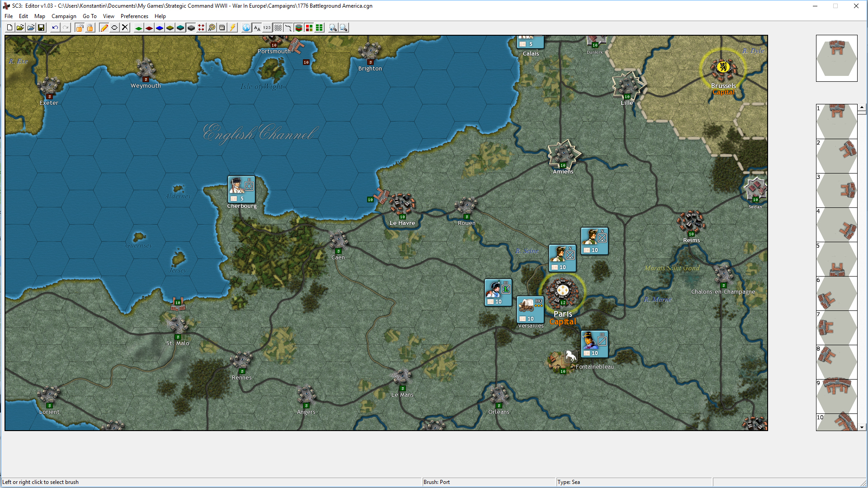Zoom in with the magnifier plus icon

point(333,28)
